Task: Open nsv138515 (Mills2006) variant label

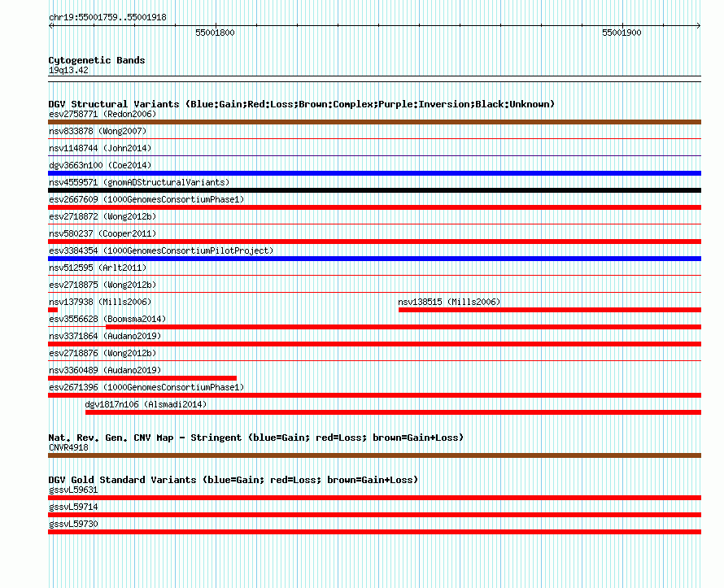Action: coord(449,302)
